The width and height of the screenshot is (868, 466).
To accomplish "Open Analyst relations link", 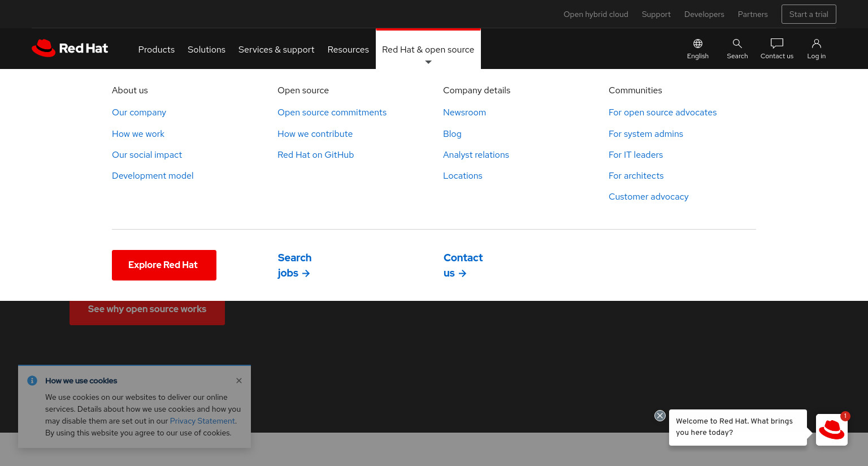I will (476, 155).
